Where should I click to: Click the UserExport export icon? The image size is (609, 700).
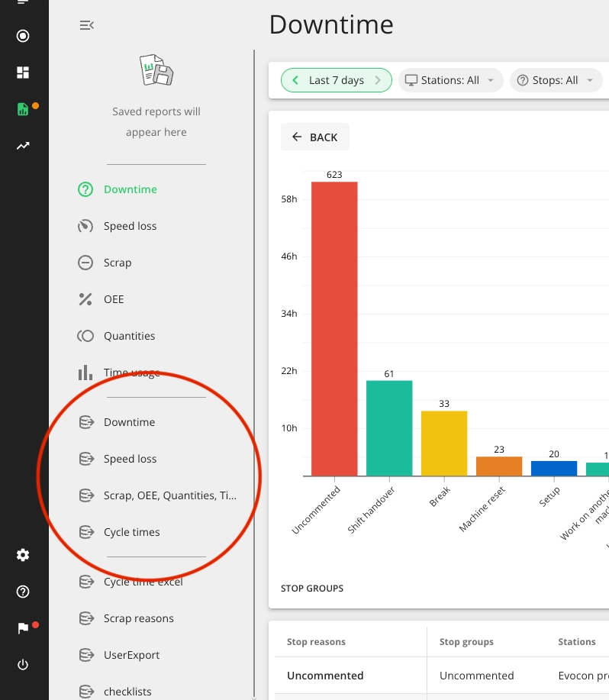(86, 655)
